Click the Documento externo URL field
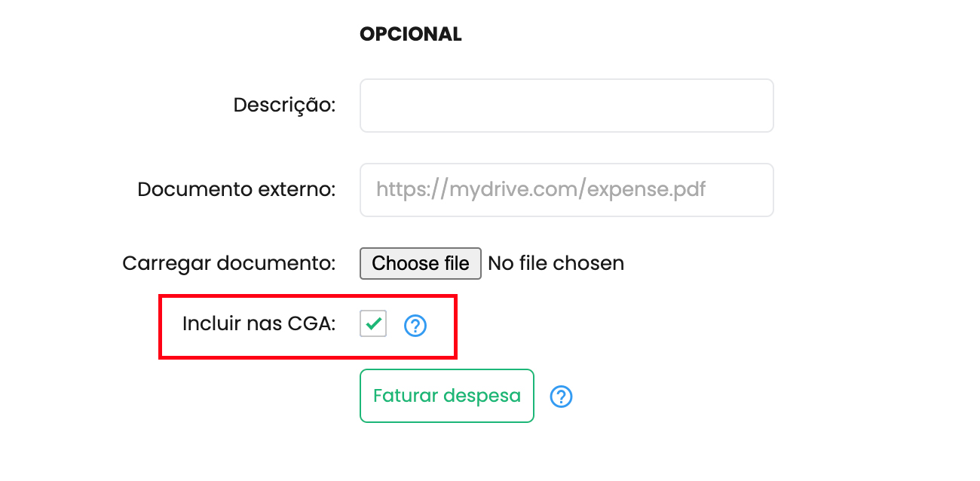The width and height of the screenshot is (980, 481). (x=567, y=190)
